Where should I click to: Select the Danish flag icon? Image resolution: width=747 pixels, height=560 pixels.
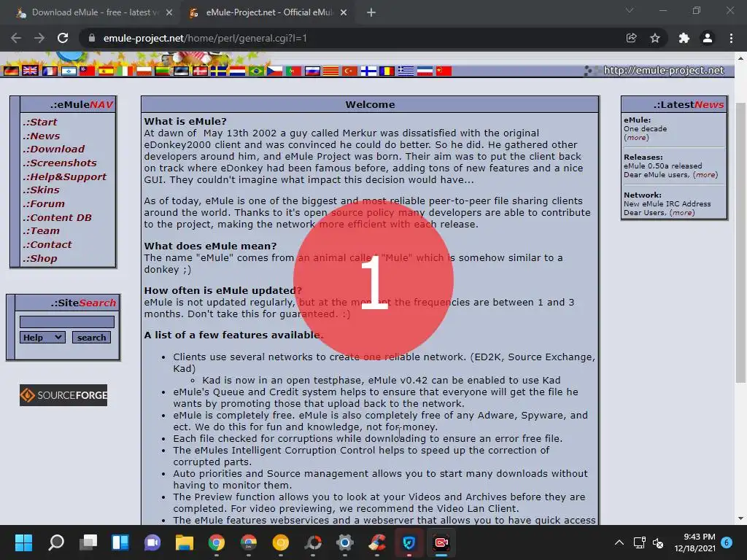pos(200,71)
